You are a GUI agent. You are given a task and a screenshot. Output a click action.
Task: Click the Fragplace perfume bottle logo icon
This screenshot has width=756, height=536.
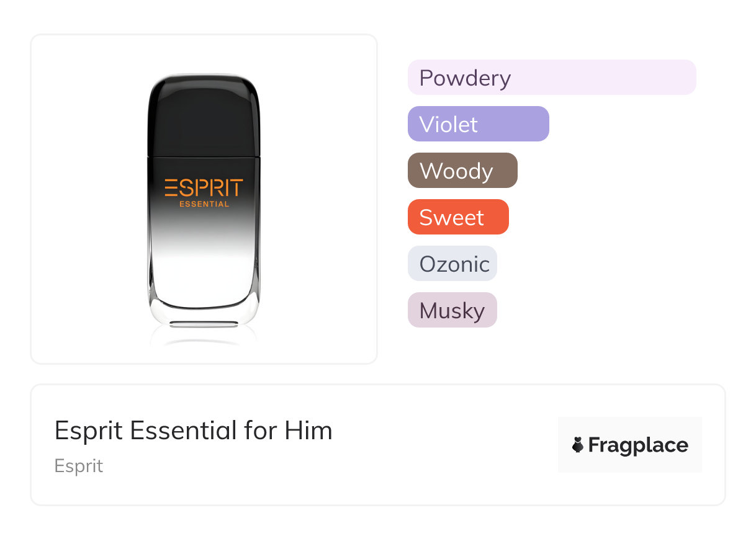point(578,445)
